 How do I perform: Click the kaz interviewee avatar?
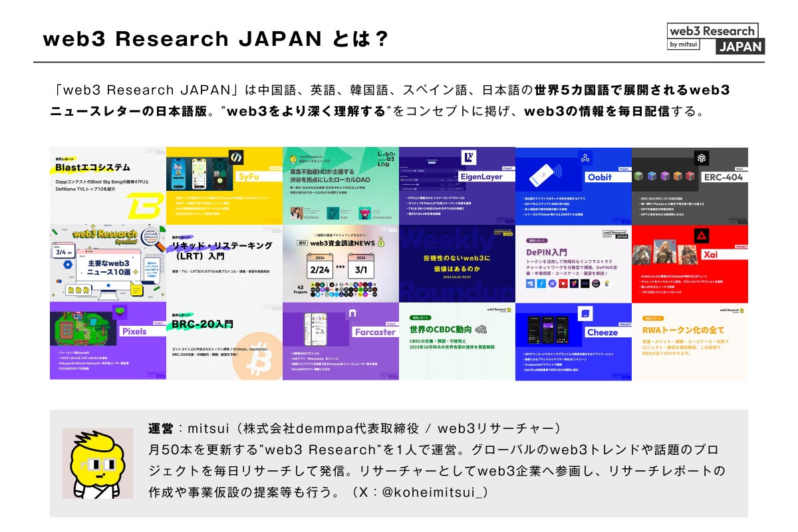[x=332, y=213]
